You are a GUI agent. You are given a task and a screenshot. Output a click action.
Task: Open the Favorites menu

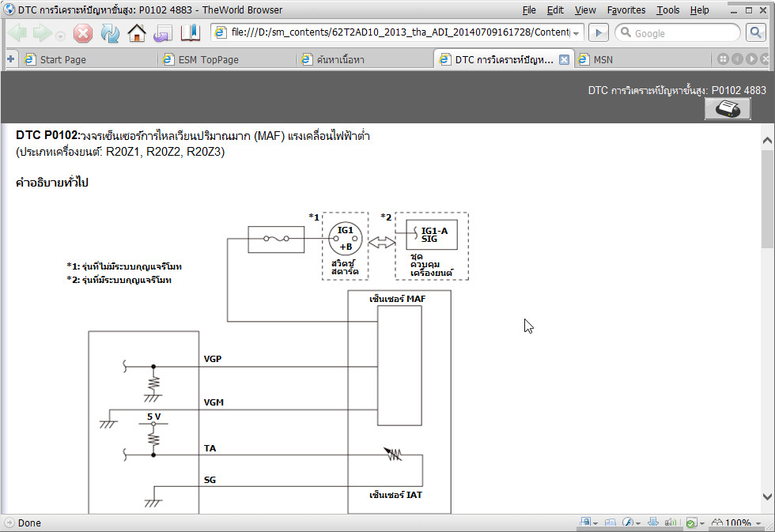(626, 9)
